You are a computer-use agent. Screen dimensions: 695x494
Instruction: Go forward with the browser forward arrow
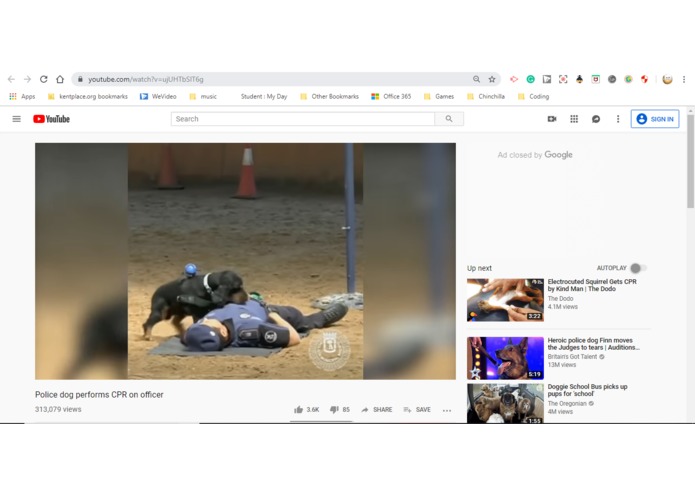(27, 79)
